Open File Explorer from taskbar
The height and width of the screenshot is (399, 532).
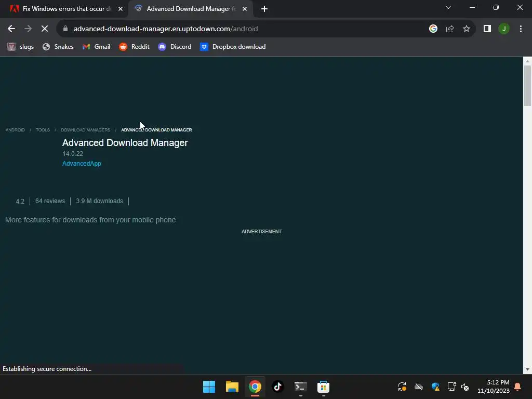click(x=232, y=387)
